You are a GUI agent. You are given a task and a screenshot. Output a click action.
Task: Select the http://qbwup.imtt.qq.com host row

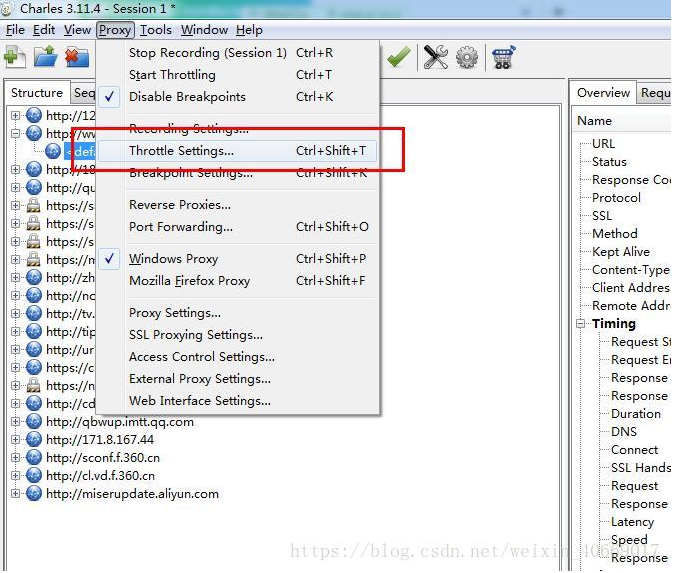pyautogui.click(x=120, y=422)
